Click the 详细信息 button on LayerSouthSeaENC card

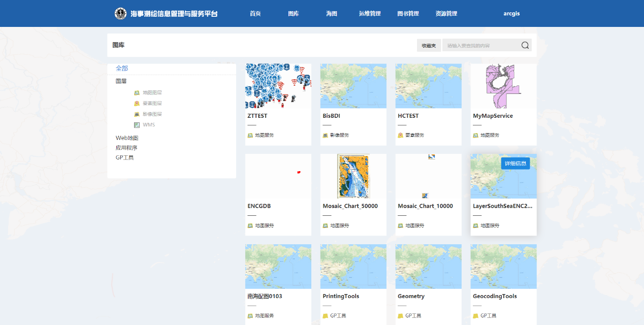tap(516, 164)
